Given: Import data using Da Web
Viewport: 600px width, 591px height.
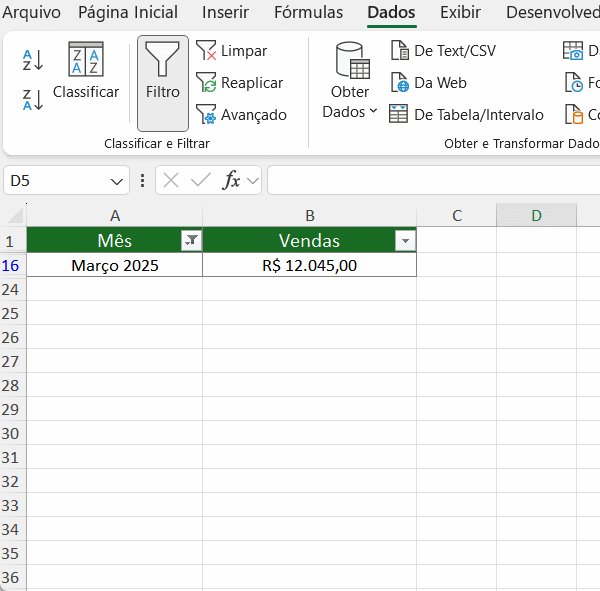Looking at the screenshot, I should click(429, 83).
